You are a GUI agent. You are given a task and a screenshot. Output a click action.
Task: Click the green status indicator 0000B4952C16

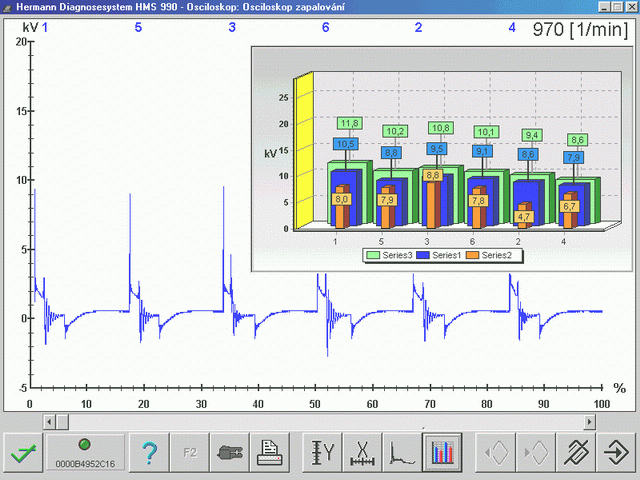pos(85,453)
